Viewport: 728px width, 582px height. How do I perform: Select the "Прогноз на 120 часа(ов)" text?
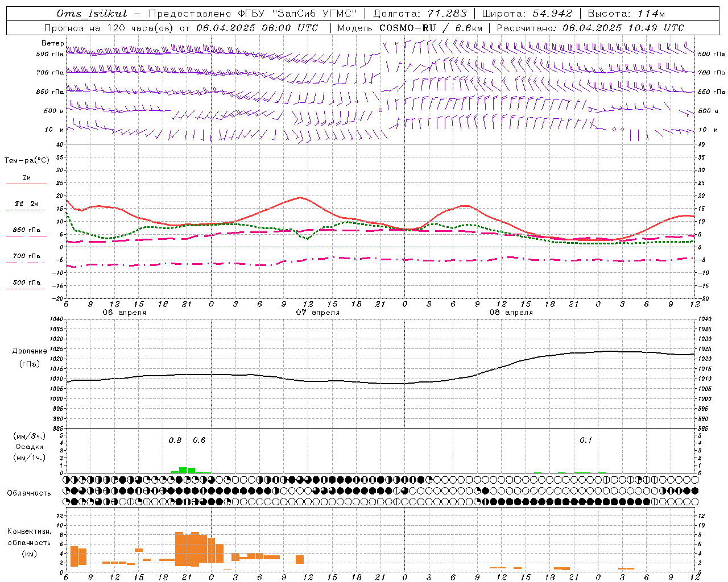pyautogui.click(x=110, y=28)
